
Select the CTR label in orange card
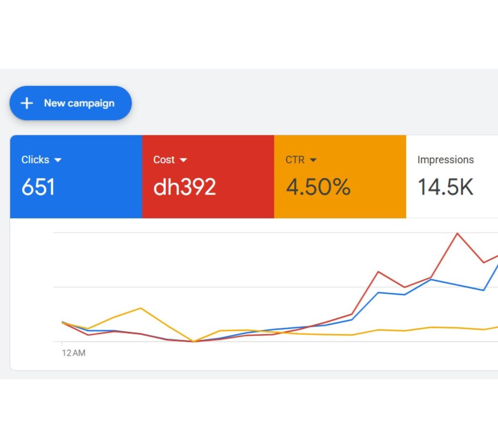coord(295,160)
